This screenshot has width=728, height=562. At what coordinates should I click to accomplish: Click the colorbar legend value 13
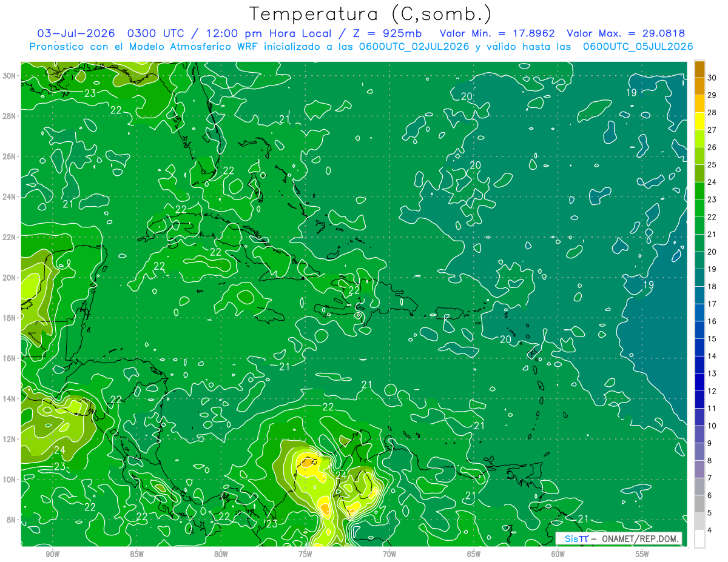point(712,374)
